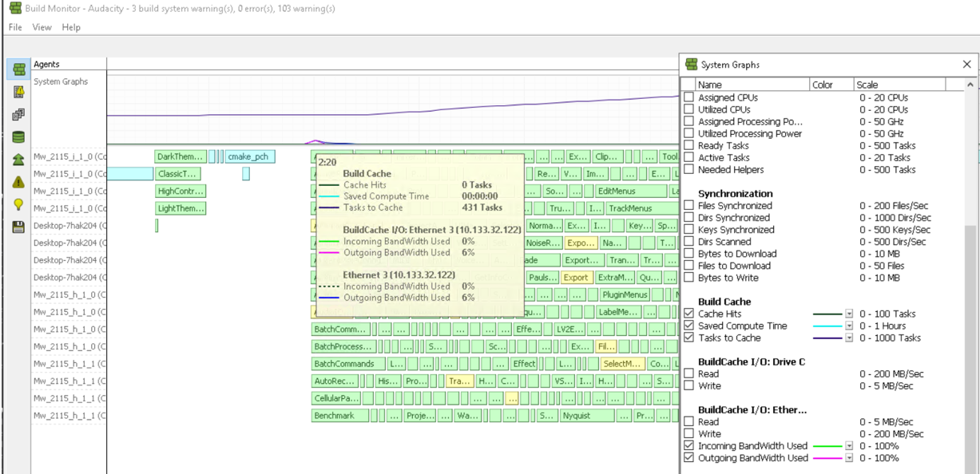This screenshot has height=474, width=980.
Task: Click the floppy disk save icon
Action: (18, 227)
